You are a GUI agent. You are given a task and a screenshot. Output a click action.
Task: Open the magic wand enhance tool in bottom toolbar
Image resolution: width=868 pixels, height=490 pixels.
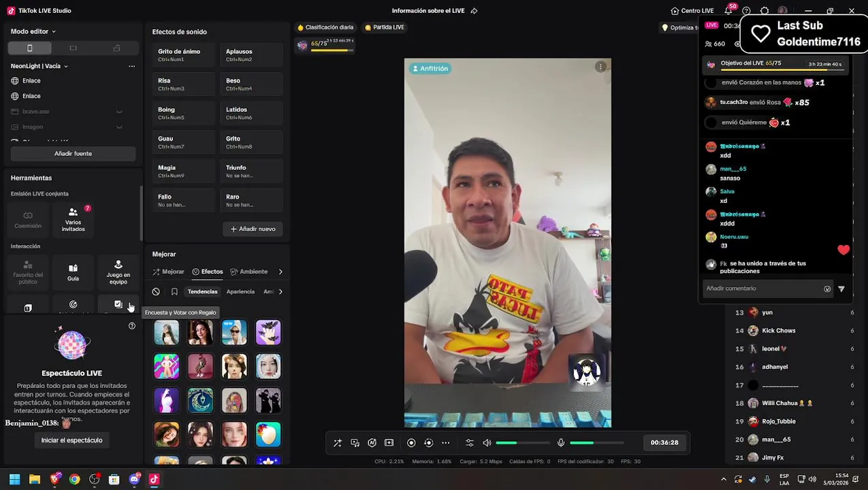click(x=338, y=442)
